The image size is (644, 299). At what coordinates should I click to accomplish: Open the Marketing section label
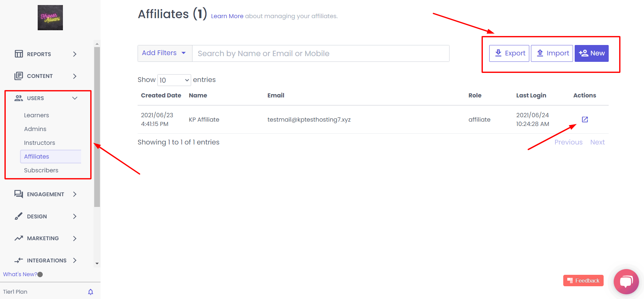coord(43,238)
